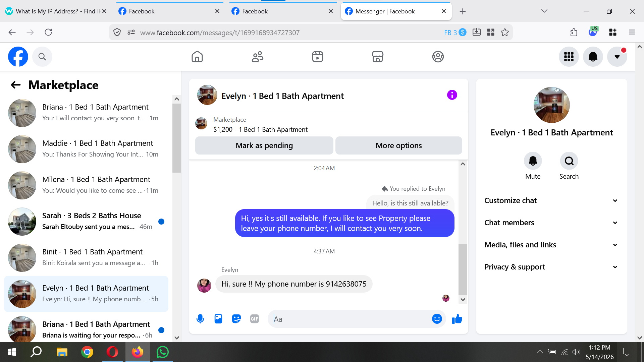Bookmark this page with star icon
644x362 pixels.
coord(505,32)
